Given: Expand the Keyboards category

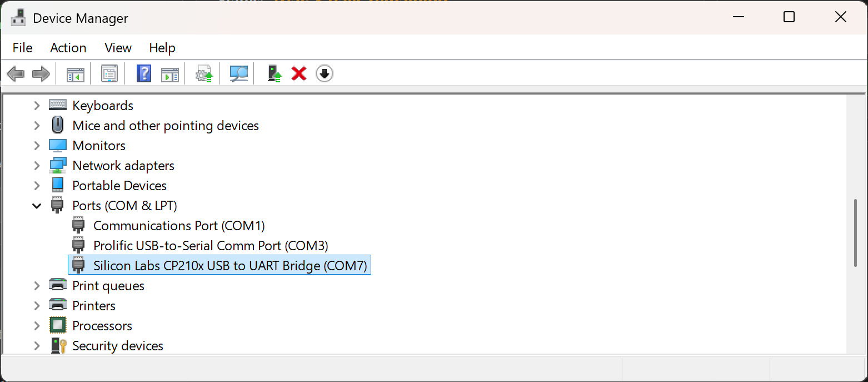Looking at the screenshot, I should pos(37,105).
